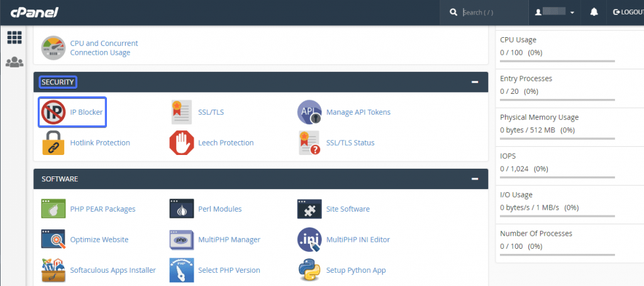Click the Entry Processes statistic label
Image resolution: width=644 pixels, height=286 pixels.
(526, 79)
